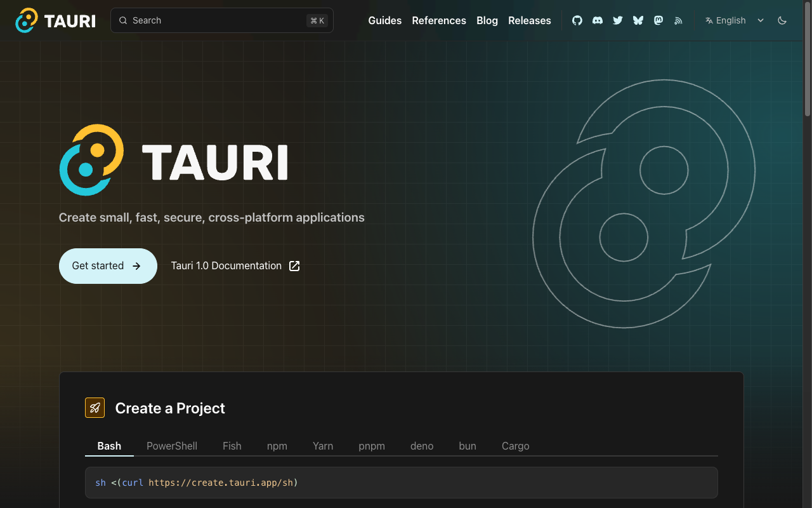The width and height of the screenshot is (812, 508).
Task: Click the Search input field
Action: click(x=221, y=20)
